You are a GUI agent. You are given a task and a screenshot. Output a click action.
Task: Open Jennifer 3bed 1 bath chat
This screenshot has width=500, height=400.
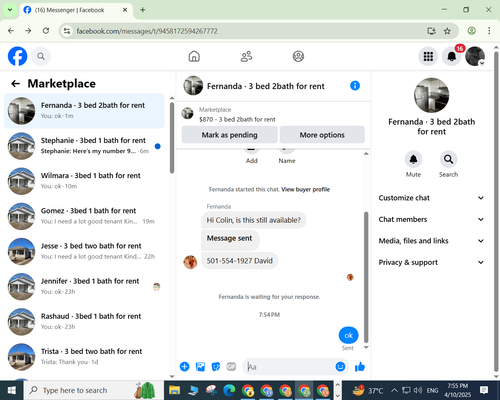coord(85,287)
